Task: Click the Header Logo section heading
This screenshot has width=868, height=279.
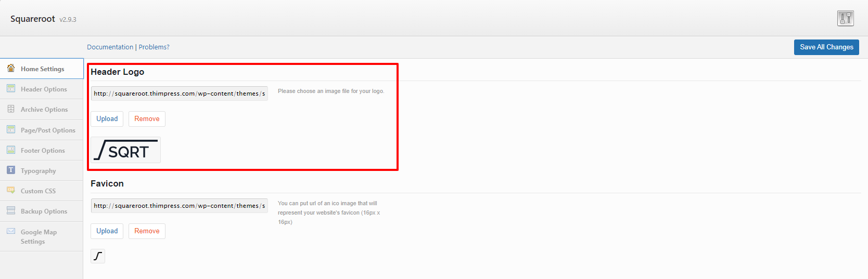Action: [x=118, y=72]
